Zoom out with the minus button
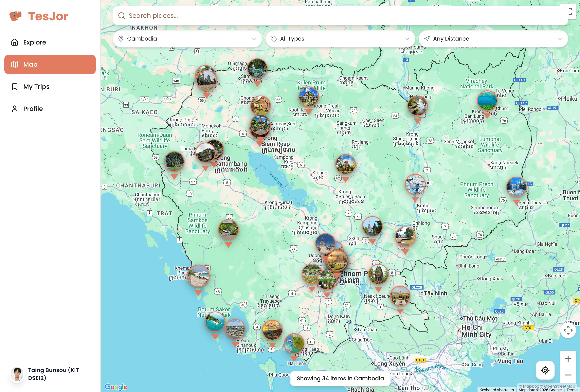This screenshot has height=392, width=580. pos(568,375)
